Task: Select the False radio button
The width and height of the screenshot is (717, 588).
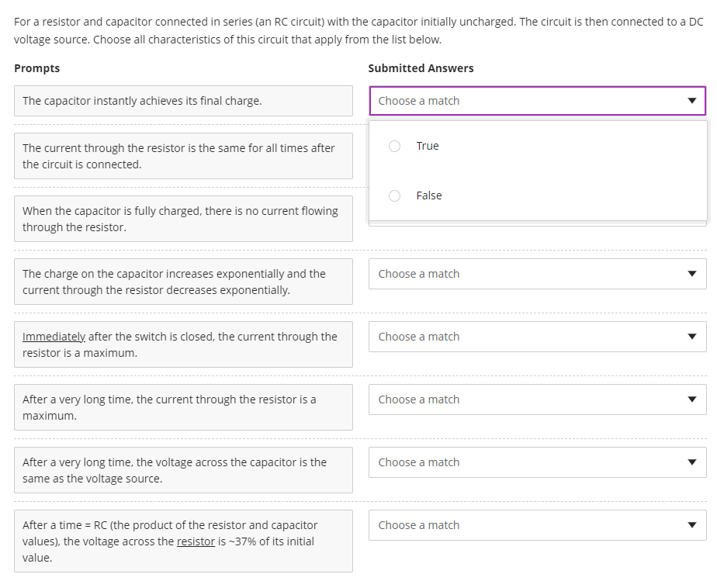Action: pyautogui.click(x=394, y=195)
